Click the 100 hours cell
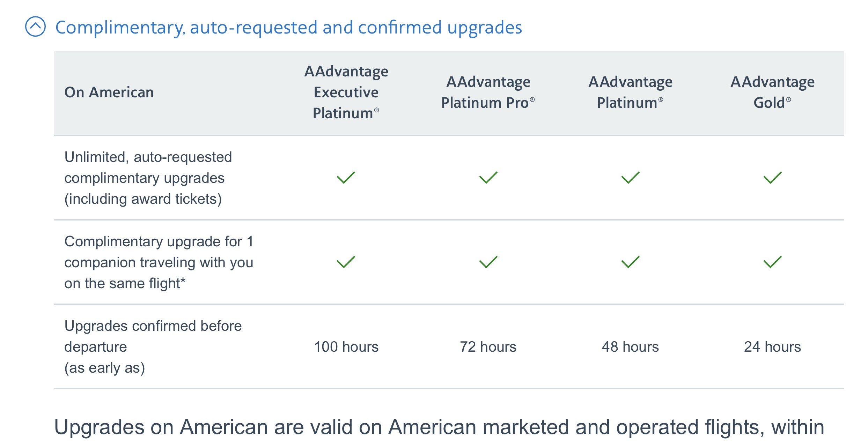The image size is (868, 448). [346, 347]
